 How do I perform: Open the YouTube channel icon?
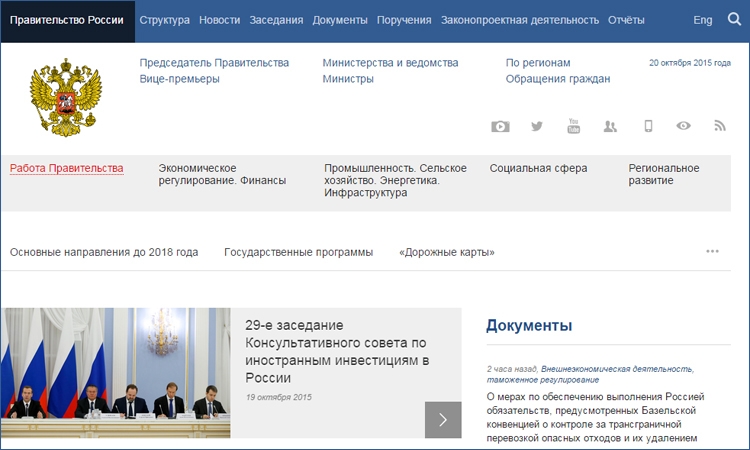coord(574,126)
